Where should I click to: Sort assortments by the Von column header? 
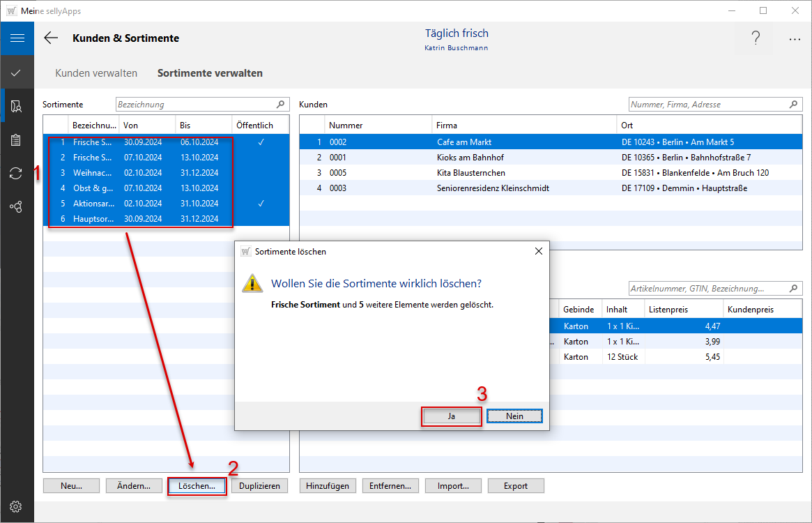[x=147, y=126]
